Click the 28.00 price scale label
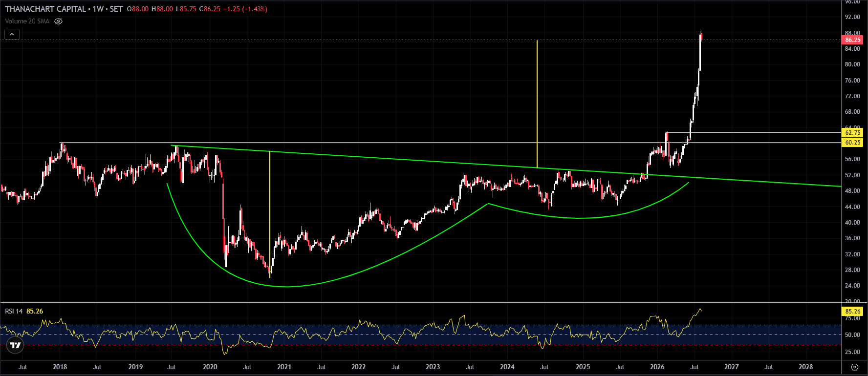Viewport: 868px width, 376px height. point(852,270)
